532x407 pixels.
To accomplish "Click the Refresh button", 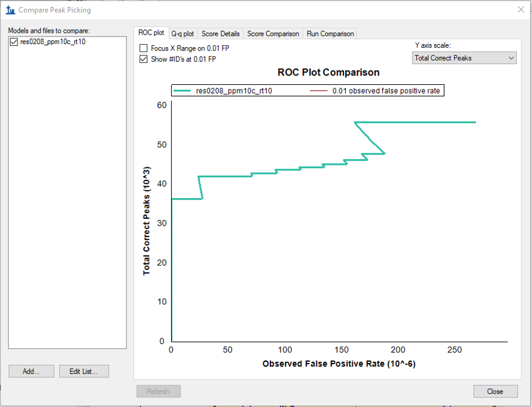I will tap(158, 391).
